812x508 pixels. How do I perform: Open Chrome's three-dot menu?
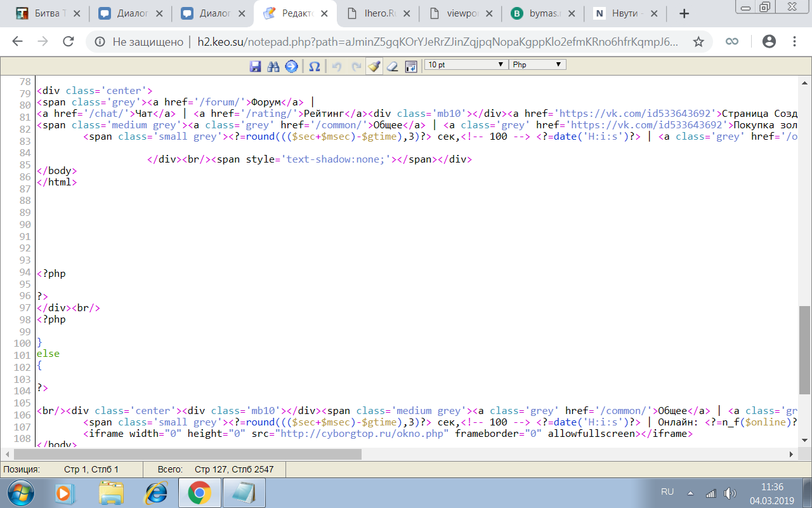click(794, 42)
